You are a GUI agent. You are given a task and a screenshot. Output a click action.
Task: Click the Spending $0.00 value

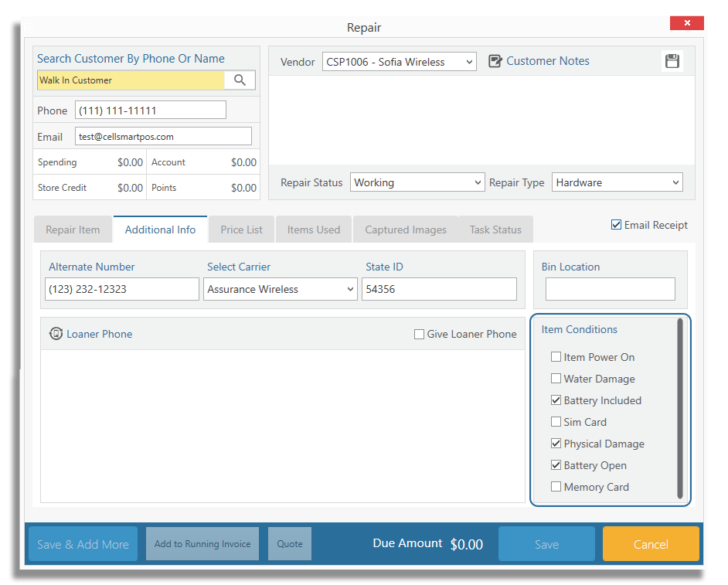click(x=130, y=162)
